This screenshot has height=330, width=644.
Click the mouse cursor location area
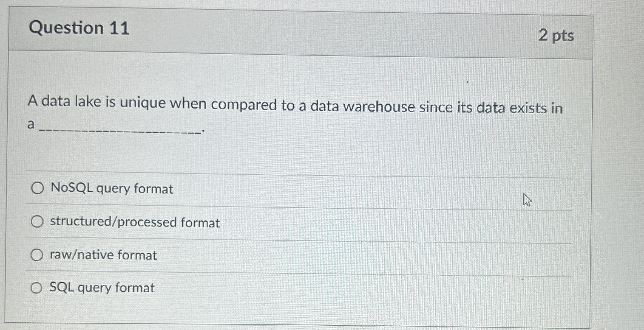click(x=527, y=200)
